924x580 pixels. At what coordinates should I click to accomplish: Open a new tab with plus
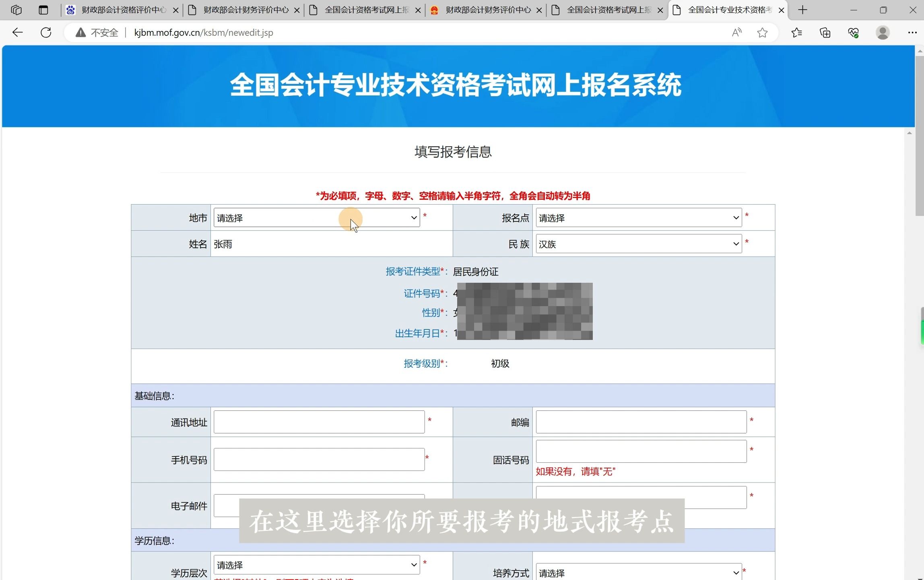[802, 10]
